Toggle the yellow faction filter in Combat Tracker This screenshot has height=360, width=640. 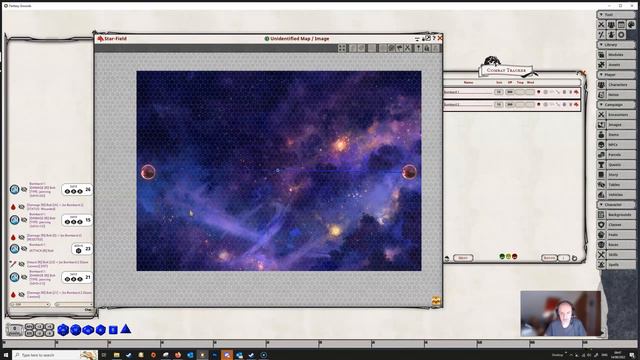pyautogui.click(x=508, y=256)
